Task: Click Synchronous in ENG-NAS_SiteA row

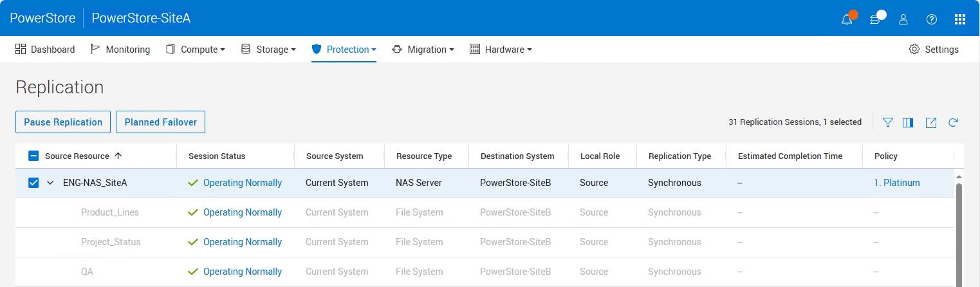Action: pyautogui.click(x=674, y=183)
